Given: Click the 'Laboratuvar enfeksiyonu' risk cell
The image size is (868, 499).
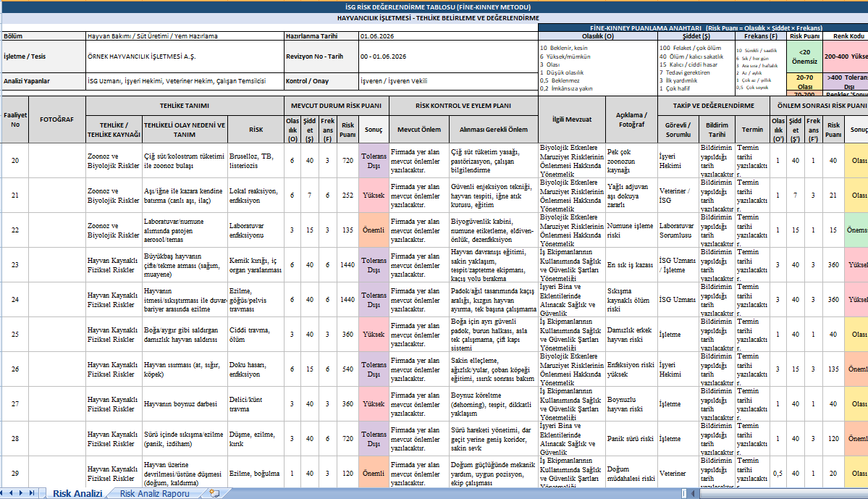Looking at the screenshot, I should coord(256,230).
